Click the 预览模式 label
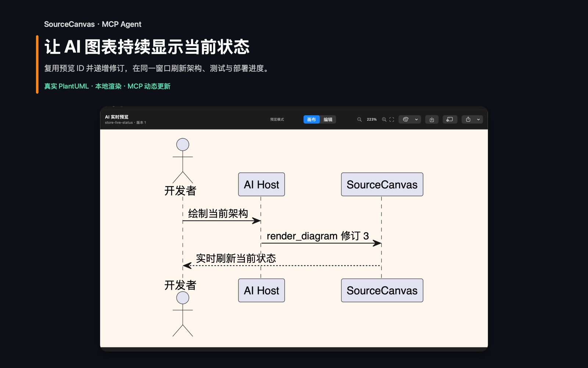Image resolution: width=588 pixels, height=368 pixels. coord(277,120)
